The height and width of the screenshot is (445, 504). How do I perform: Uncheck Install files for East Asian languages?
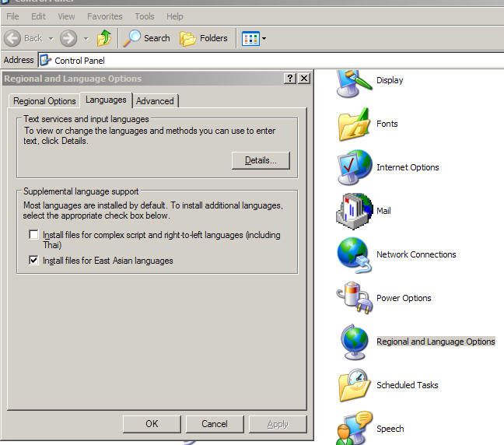pyautogui.click(x=33, y=260)
